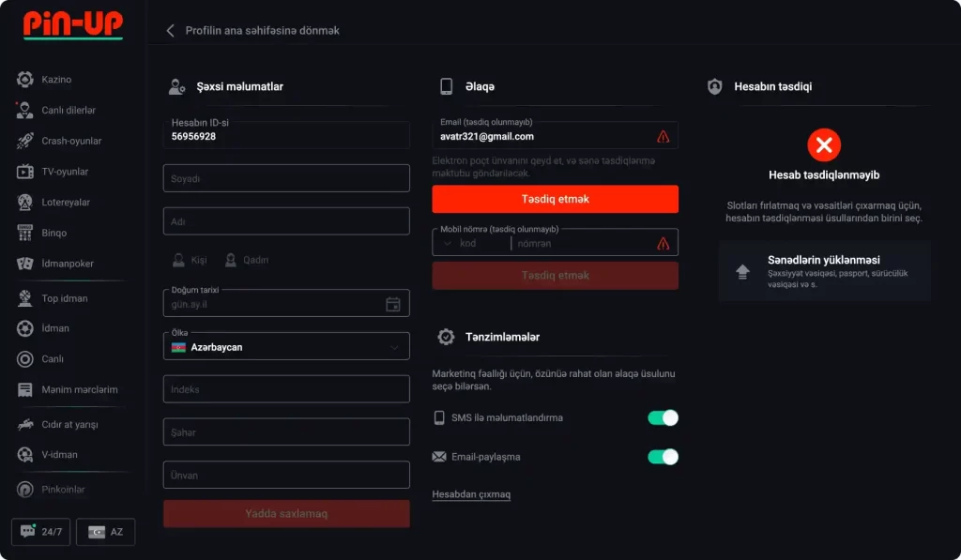
Task: Go to Kazino in the sidebar
Action: point(55,80)
